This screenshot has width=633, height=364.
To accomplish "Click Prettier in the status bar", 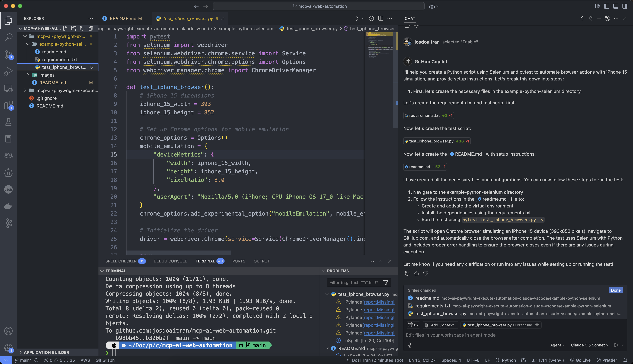I will click(x=607, y=360).
